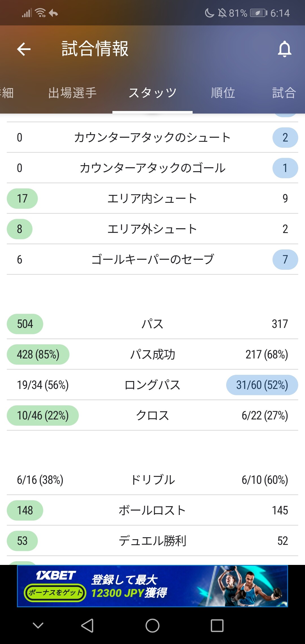
Task: Tap the 504 passes value bubble
Action: click(25, 324)
